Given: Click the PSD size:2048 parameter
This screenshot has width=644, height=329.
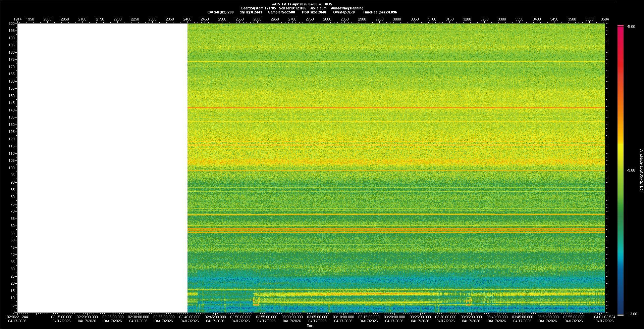Looking at the screenshot, I should click(x=314, y=12).
